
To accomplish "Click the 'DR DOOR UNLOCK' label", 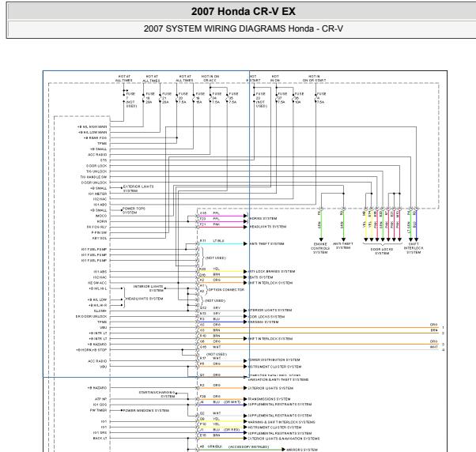I will (92, 316).
